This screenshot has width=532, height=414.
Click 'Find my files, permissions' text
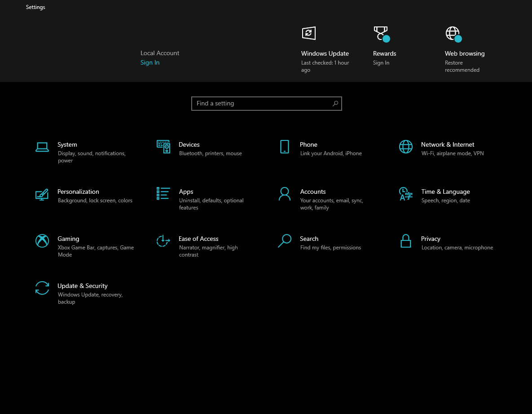coord(330,248)
